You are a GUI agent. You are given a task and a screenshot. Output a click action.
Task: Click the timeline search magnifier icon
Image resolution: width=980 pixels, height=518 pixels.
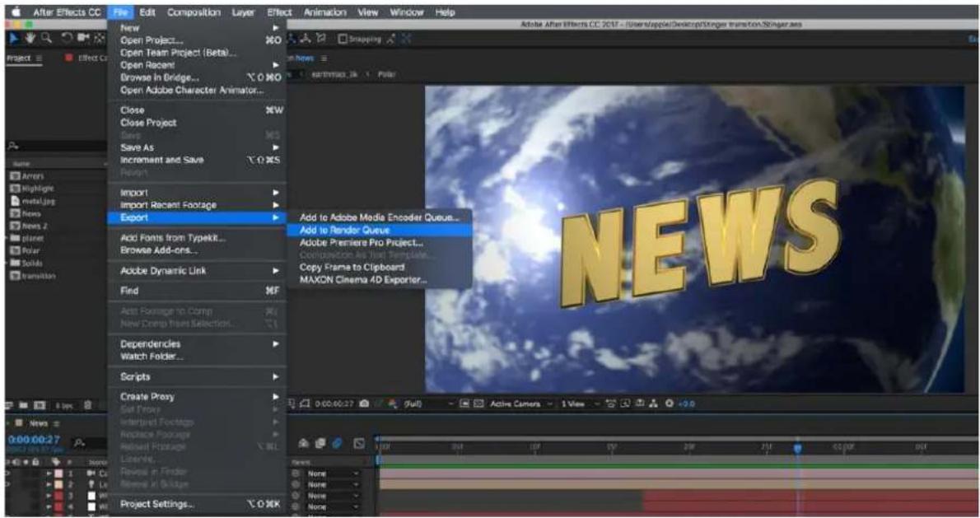(79, 442)
